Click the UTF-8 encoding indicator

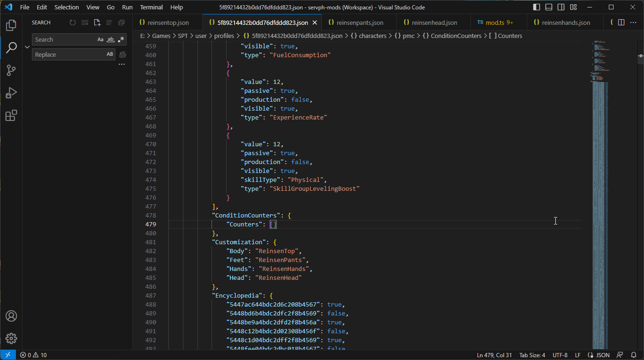pyautogui.click(x=560, y=355)
